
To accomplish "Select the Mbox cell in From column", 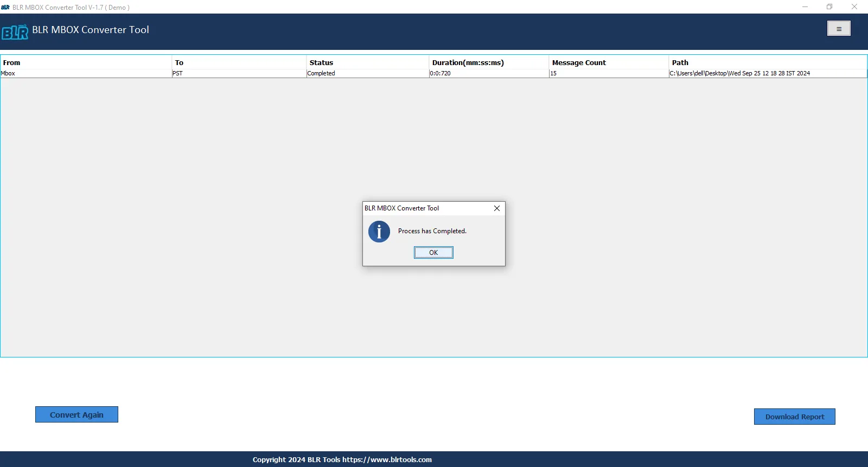I will [86, 73].
